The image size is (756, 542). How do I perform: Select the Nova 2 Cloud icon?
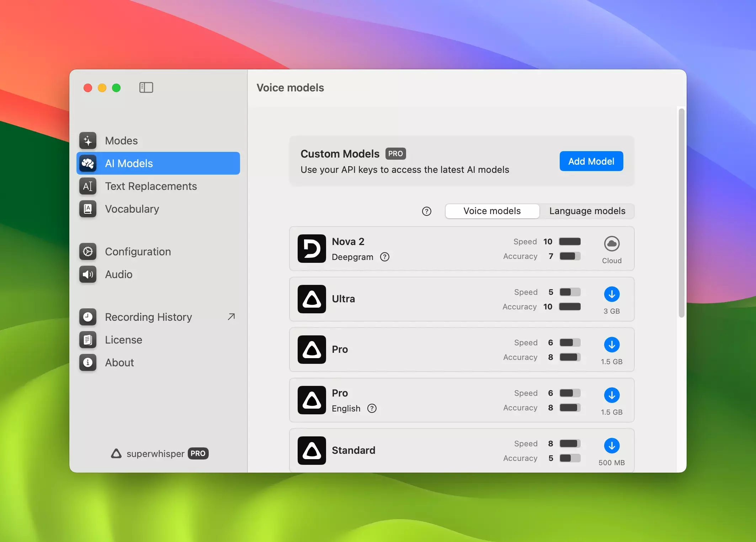click(x=612, y=244)
